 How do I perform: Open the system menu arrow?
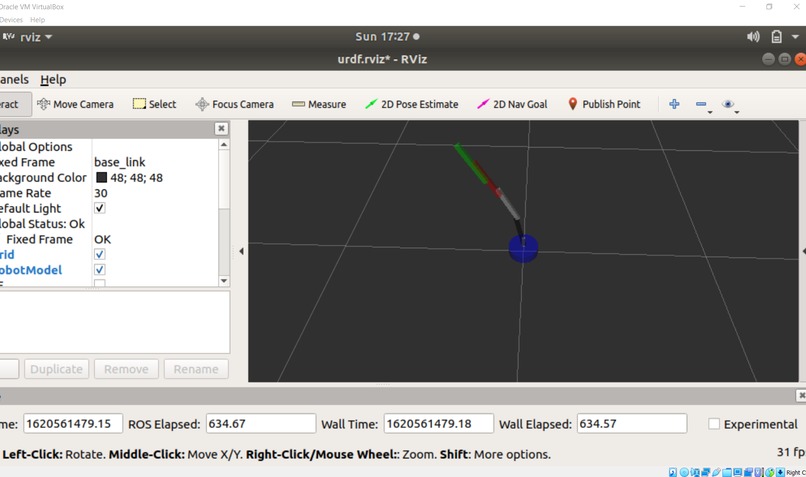(x=795, y=36)
